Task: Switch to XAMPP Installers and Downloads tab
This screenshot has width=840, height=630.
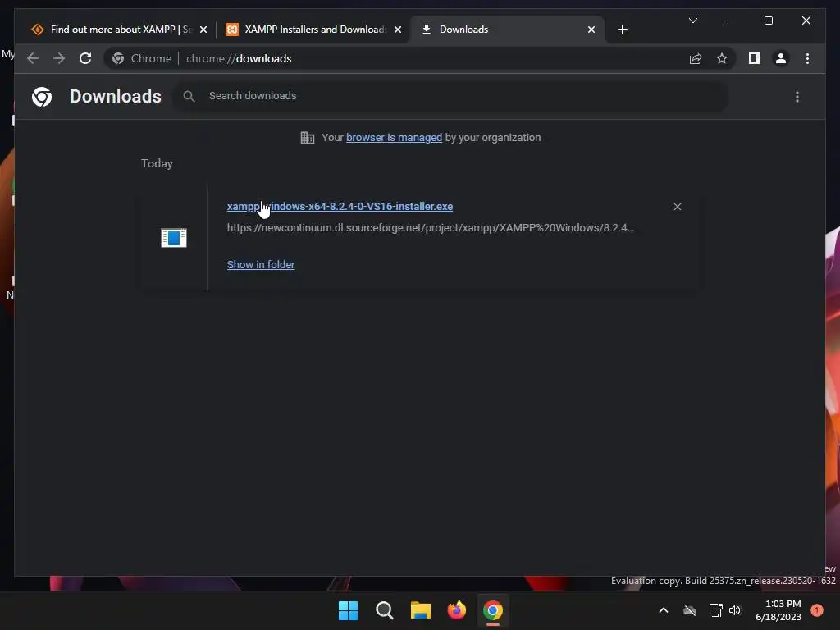Action: (x=314, y=30)
